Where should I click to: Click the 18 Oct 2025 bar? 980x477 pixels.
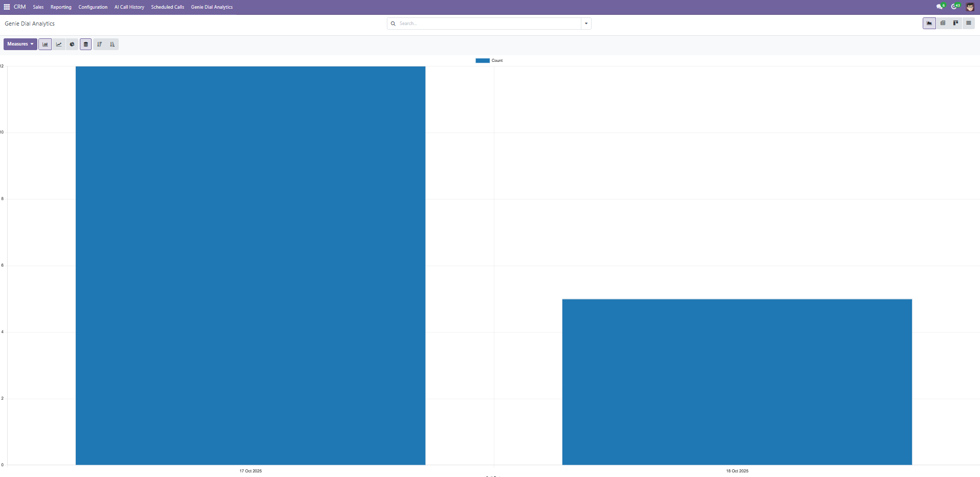click(737, 382)
